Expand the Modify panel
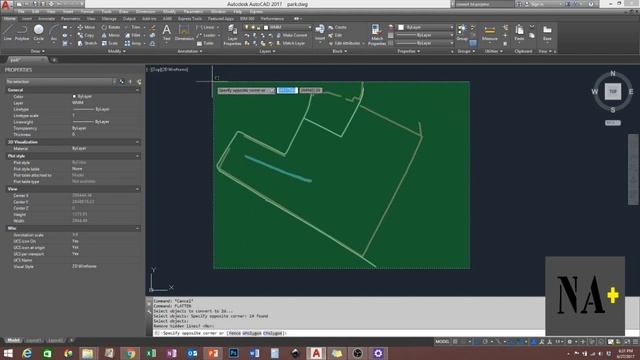The height and width of the screenshot is (360, 640). click(x=116, y=51)
